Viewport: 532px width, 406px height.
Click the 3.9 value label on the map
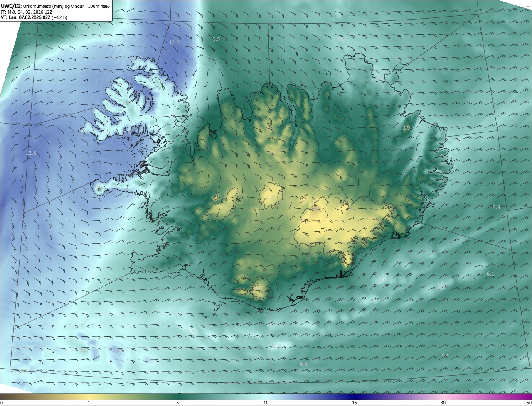coord(406,127)
